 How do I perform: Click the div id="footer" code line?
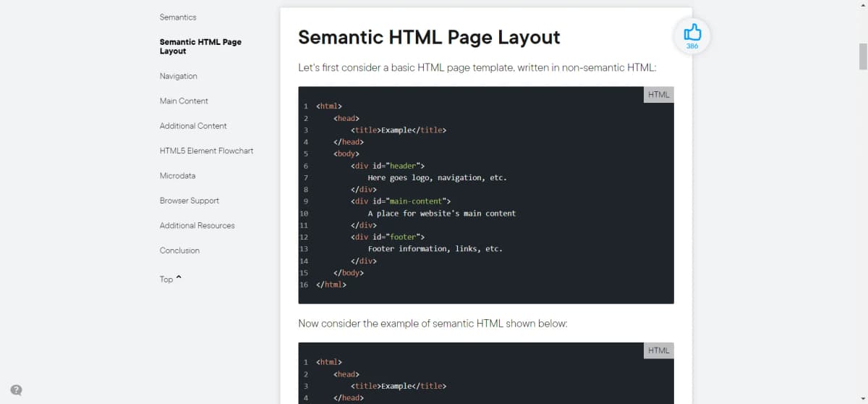point(388,237)
